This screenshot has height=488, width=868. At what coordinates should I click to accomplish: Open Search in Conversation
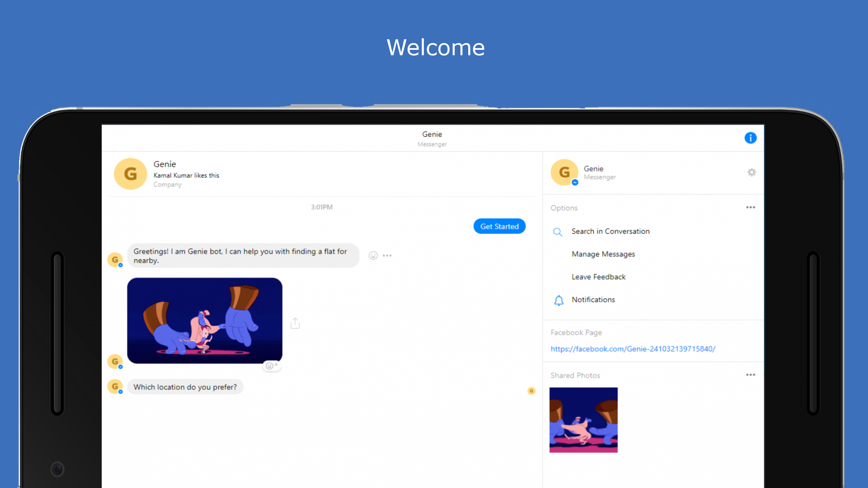(610, 231)
